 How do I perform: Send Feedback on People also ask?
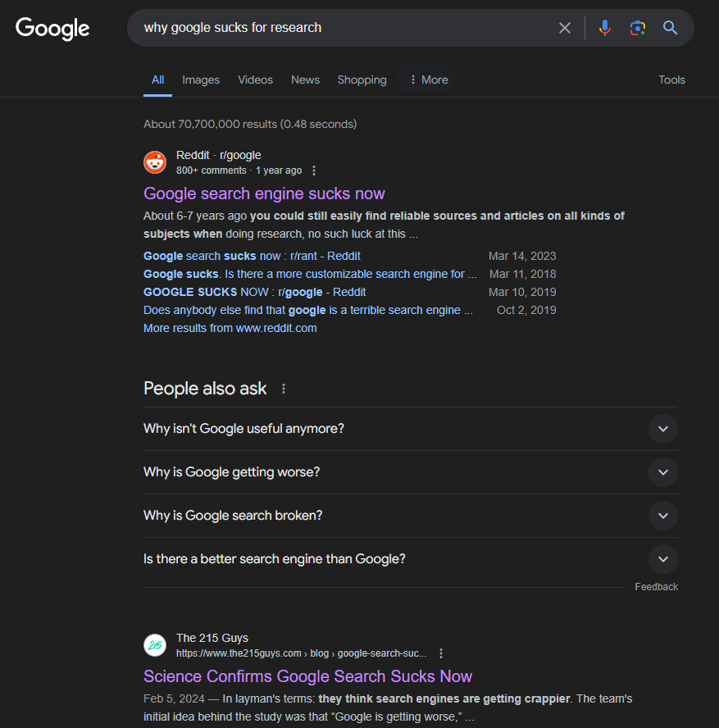(x=656, y=586)
